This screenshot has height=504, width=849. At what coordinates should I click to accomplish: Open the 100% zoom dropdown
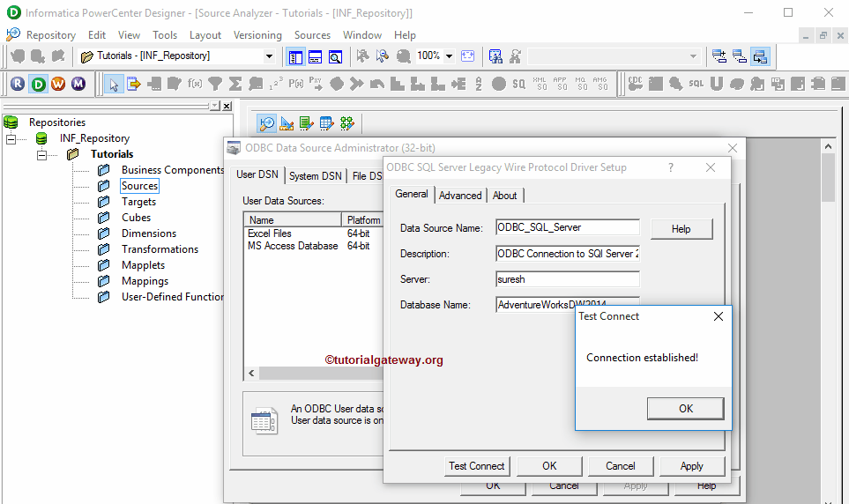tap(449, 56)
